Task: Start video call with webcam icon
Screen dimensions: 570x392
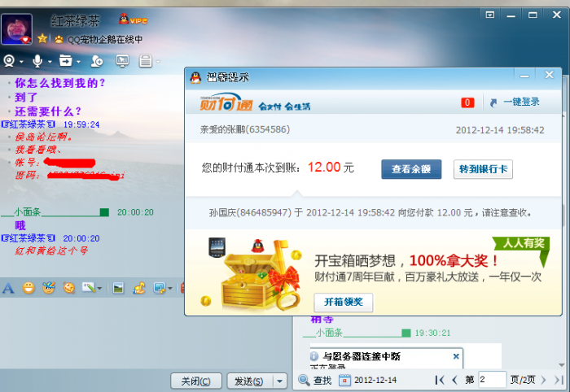Action: (x=9, y=61)
